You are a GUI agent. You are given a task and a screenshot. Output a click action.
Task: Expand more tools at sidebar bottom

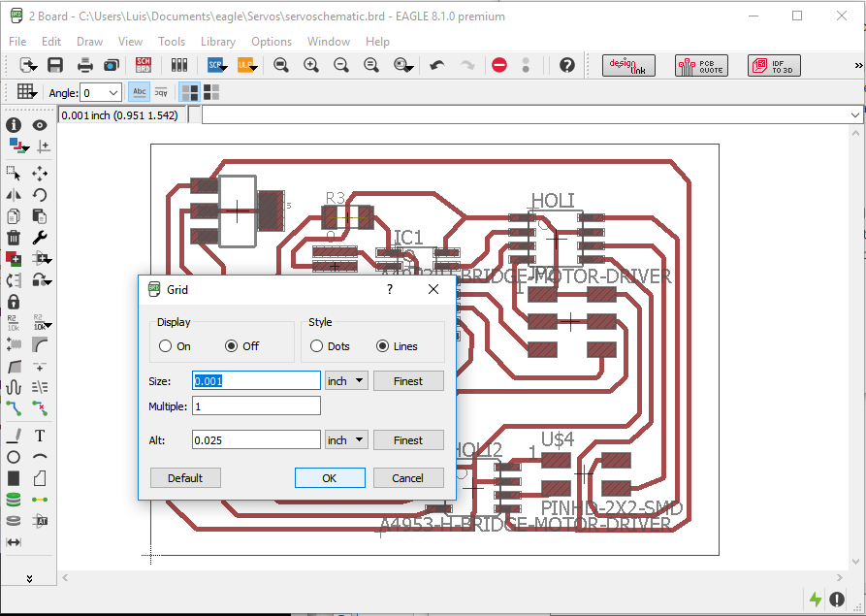click(29, 578)
